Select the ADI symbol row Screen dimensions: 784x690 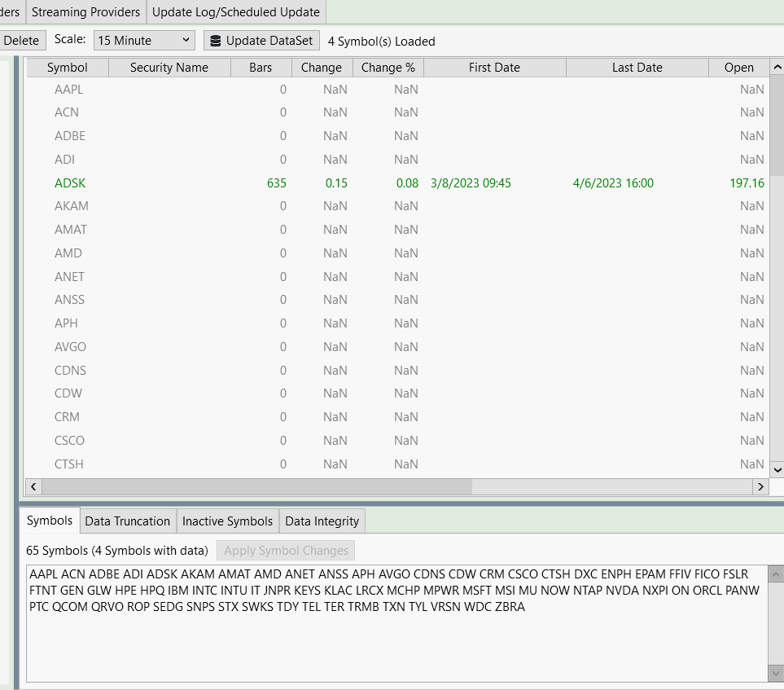tap(397, 160)
